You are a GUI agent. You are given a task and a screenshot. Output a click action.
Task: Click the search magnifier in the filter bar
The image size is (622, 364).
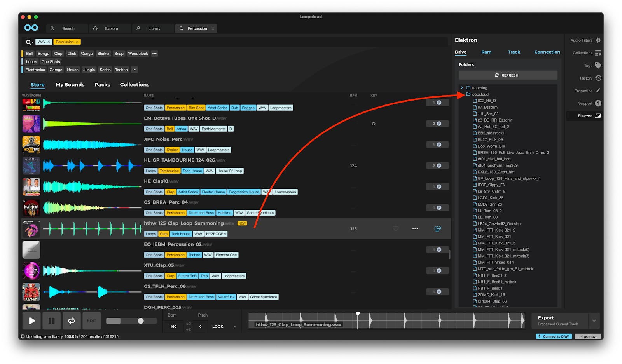coord(28,42)
